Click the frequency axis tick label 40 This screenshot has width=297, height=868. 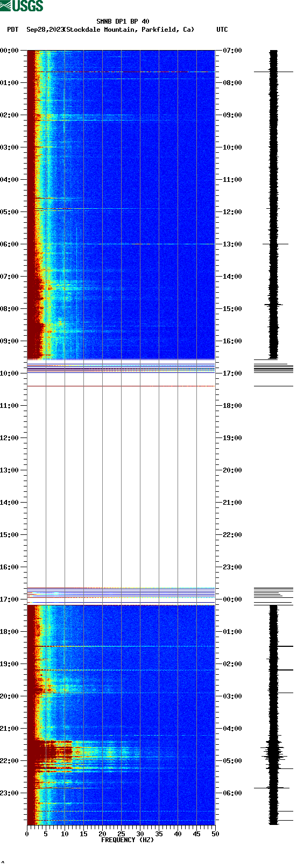pos(178,834)
